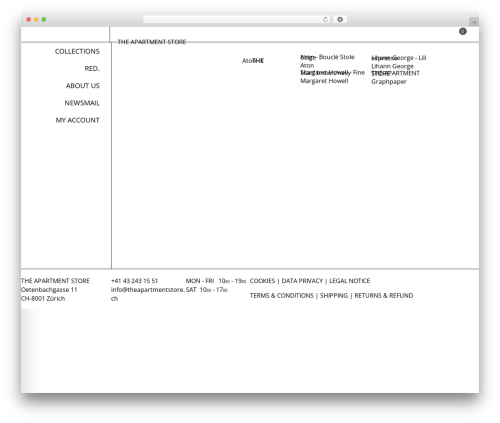This screenshot has width=500, height=423.
Task: Go to the ABOUT US page
Action: click(83, 86)
